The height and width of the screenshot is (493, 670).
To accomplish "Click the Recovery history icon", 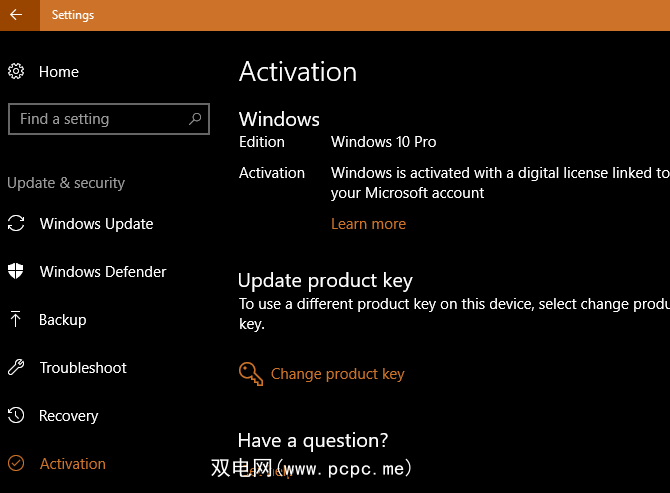I will [x=16, y=416].
